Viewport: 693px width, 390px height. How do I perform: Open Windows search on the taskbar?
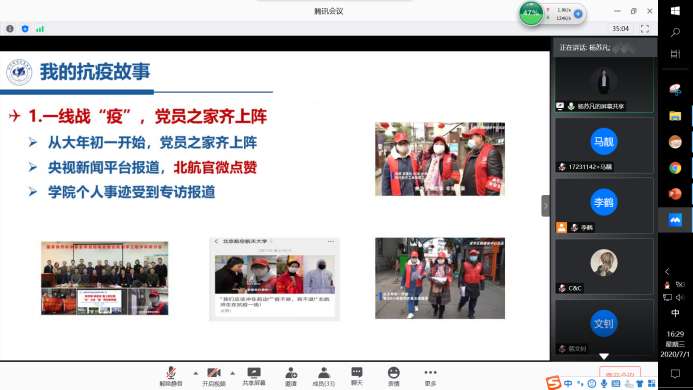click(675, 32)
